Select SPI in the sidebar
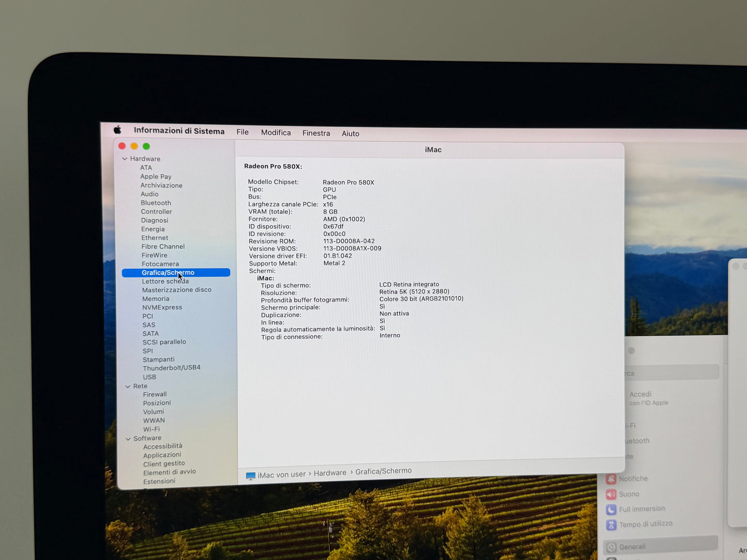Viewport: 747px width, 560px height. (x=148, y=351)
